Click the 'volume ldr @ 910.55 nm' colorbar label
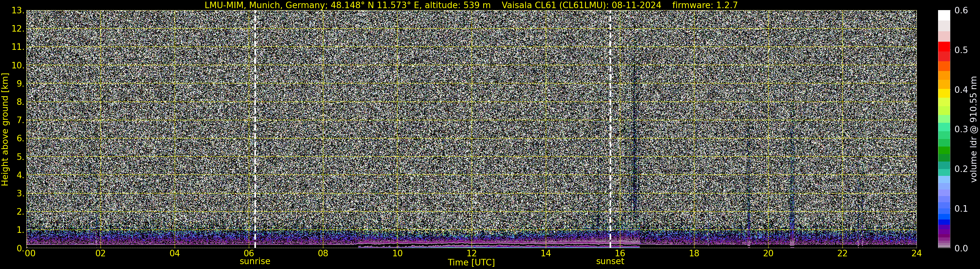 973,129
